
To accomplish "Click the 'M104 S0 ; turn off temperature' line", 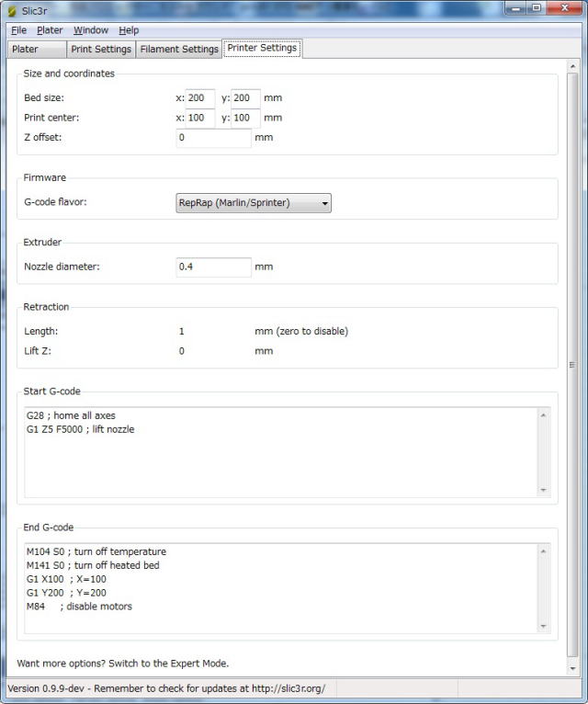I will pyautogui.click(x=96, y=551).
